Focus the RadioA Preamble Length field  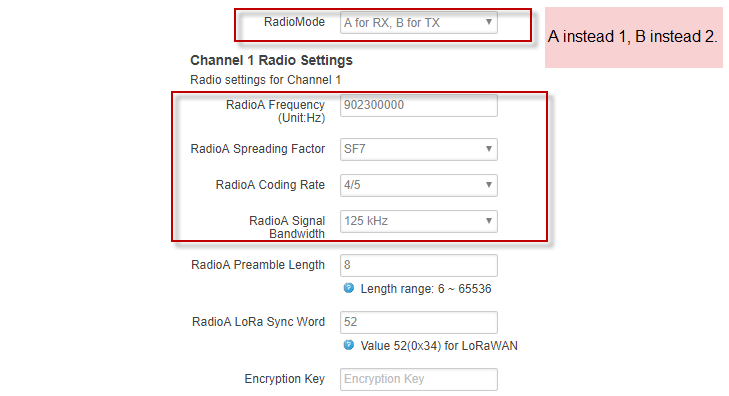click(418, 265)
